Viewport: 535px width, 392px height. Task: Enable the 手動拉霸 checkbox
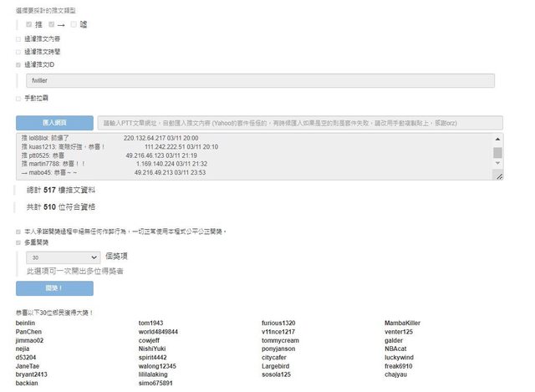[18, 99]
